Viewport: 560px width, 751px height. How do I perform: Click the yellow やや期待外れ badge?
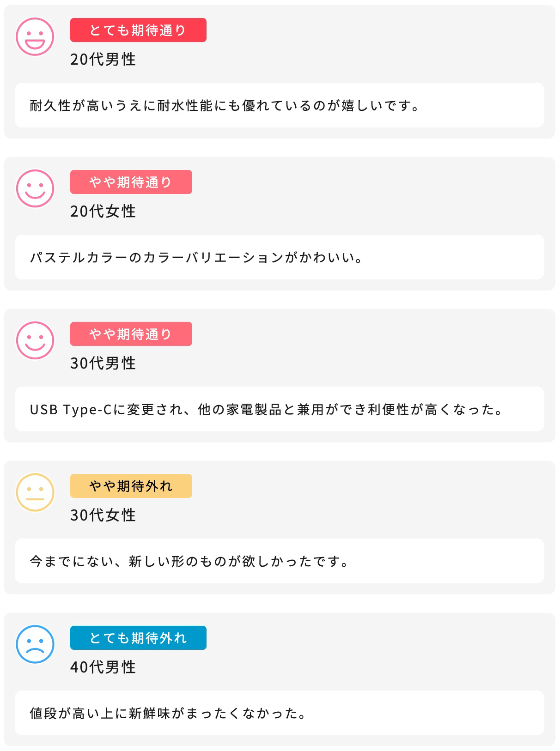click(x=131, y=486)
